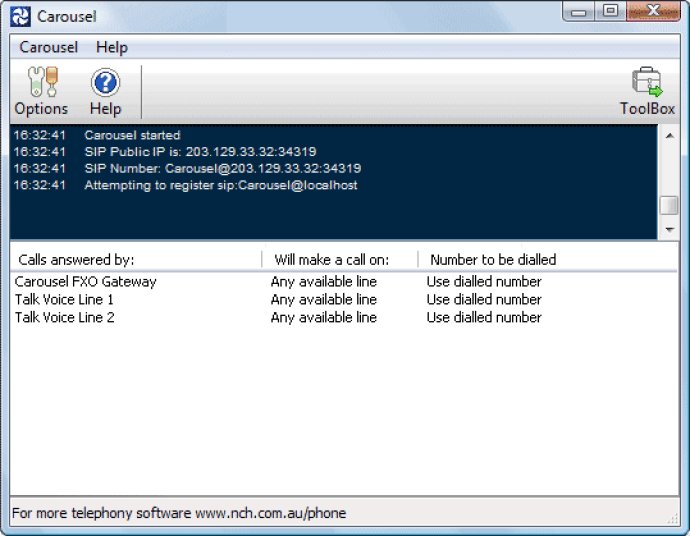690x536 pixels.
Task: Maximize the Carousel window
Action: (610, 12)
